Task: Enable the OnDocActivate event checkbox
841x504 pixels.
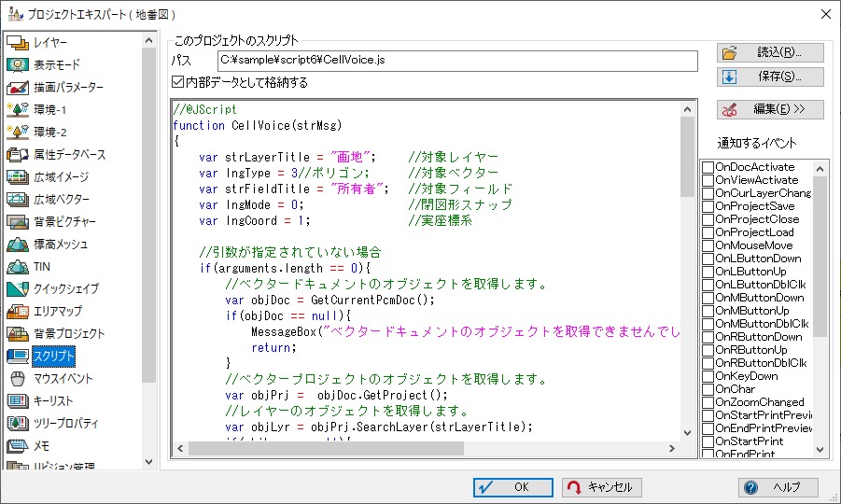Action: click(708, 167)
